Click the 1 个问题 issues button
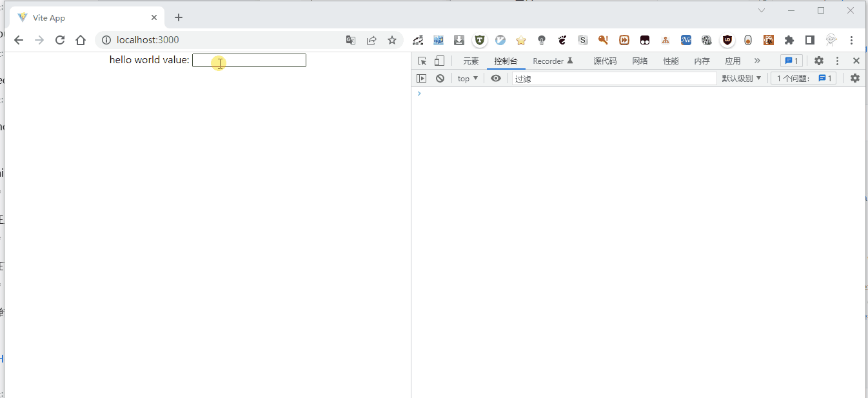The height and width of the screenshot is (398, 868). click(804, 78)
